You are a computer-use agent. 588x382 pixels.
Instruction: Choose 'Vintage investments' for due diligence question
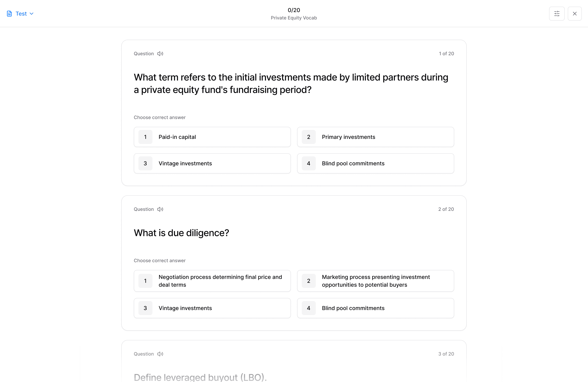[212, 308]
